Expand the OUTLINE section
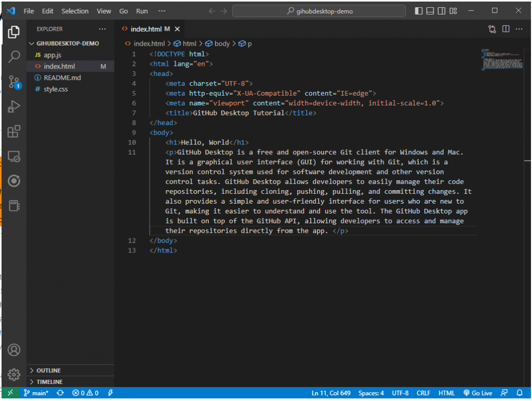Image resolution: width=532 pixels, height=401 pixels. [71, 370]
